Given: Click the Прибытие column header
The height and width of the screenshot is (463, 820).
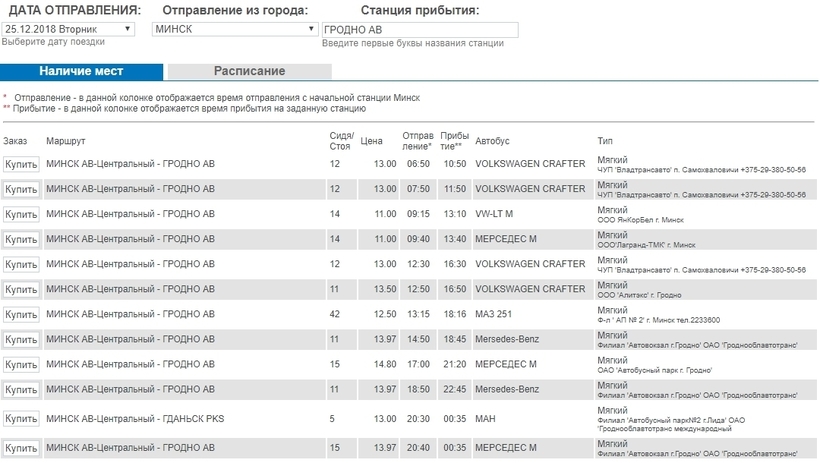Looking at the screenshot, I should (x=454, y=141).
